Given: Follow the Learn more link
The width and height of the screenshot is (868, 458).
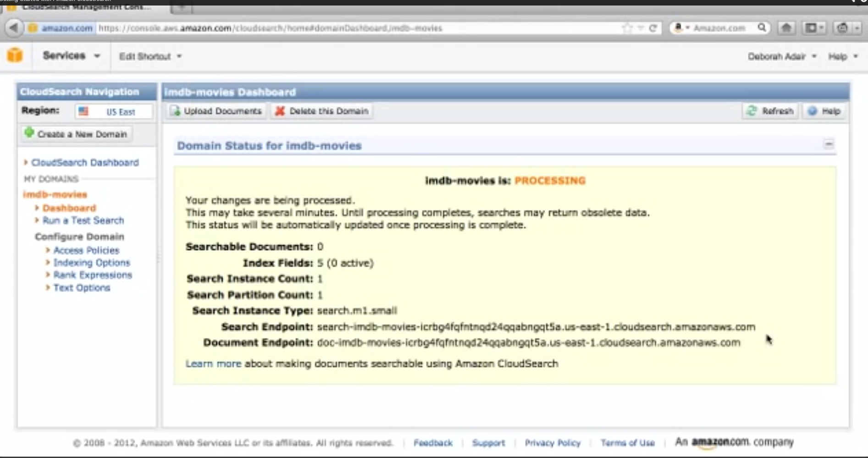Looking at the screenshot, I should (x=213, y=364).
